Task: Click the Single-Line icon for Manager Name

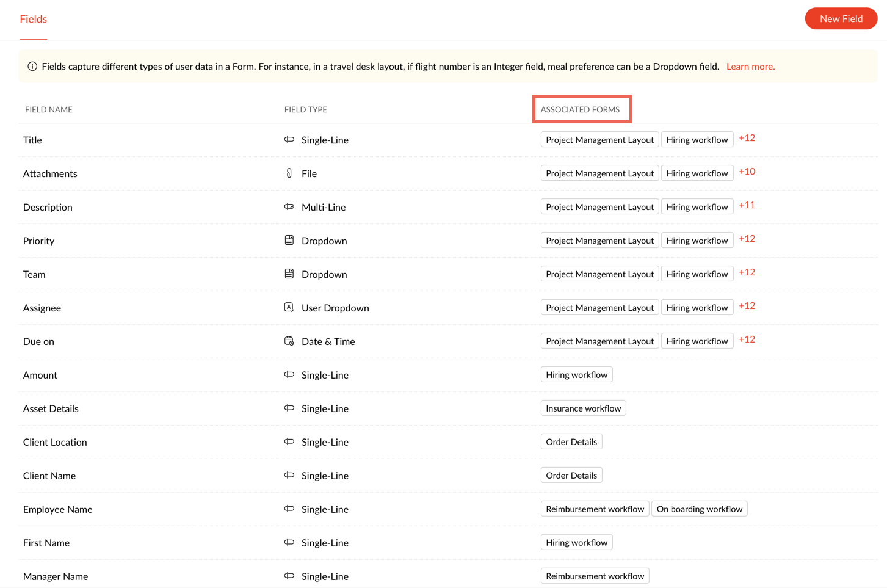Action: (x=289, y=576)
